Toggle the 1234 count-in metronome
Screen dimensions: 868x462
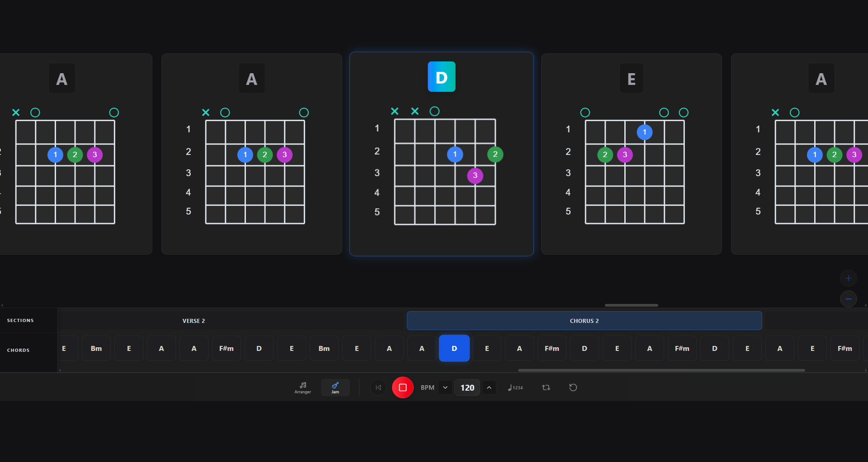515,387
